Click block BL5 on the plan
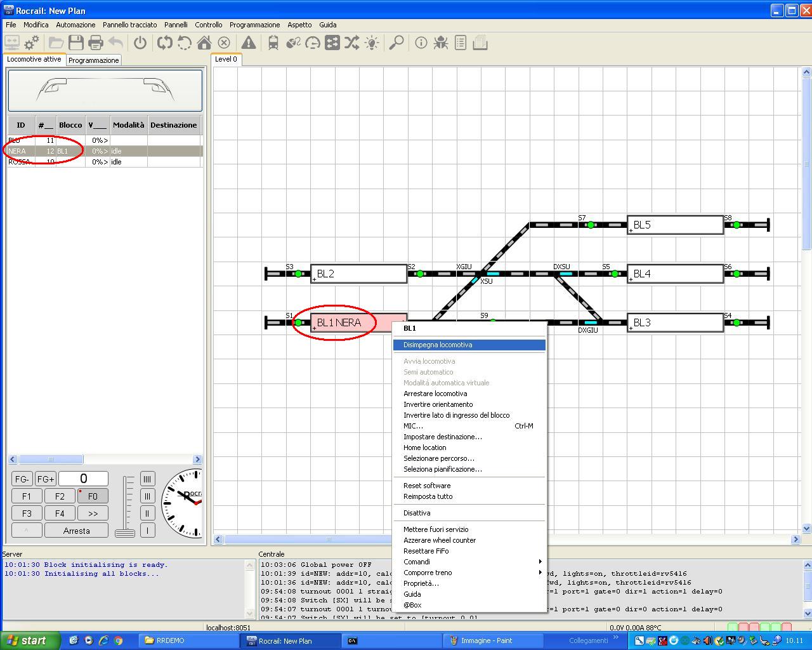Image resolution: width=812 pixels, height=650 pixels. point(676,225)
